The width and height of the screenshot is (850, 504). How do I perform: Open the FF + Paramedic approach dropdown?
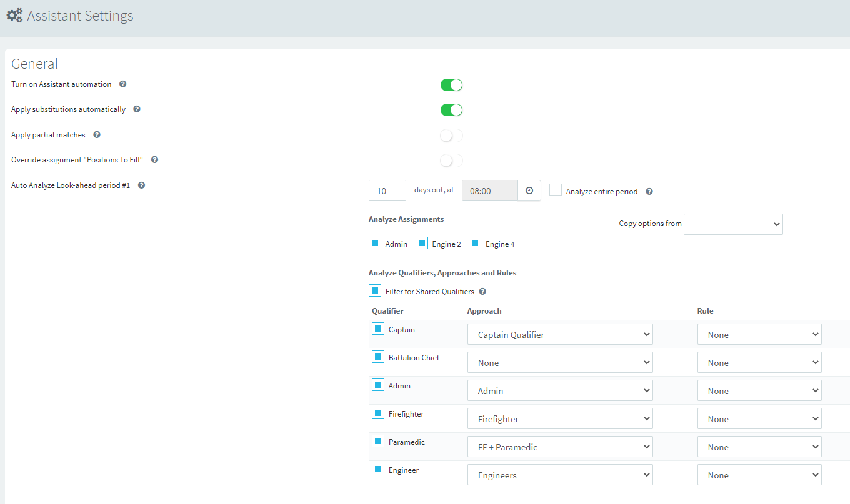[x=560, y=447]
